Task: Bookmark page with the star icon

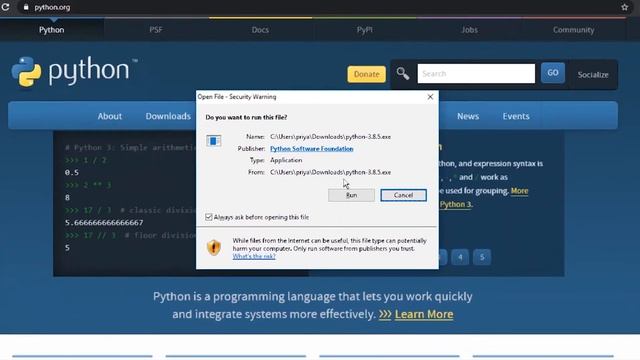Action: (x=624, y=7)
